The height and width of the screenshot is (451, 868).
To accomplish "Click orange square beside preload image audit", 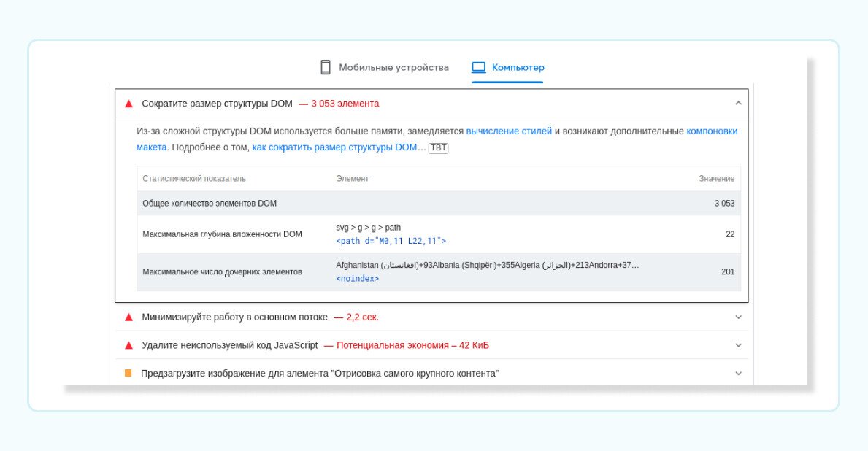I will click(x=128, y=373).
